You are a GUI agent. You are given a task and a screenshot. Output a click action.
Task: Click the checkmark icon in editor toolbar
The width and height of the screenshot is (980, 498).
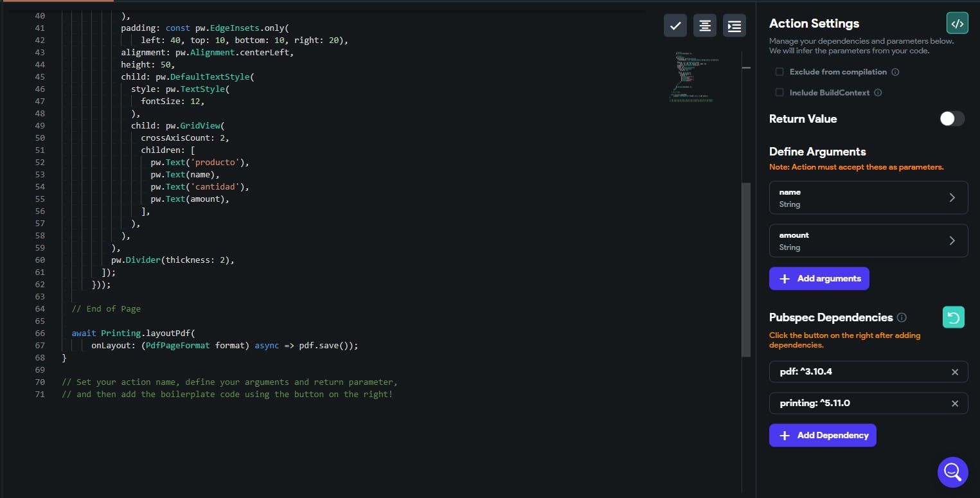coord(675,26)
